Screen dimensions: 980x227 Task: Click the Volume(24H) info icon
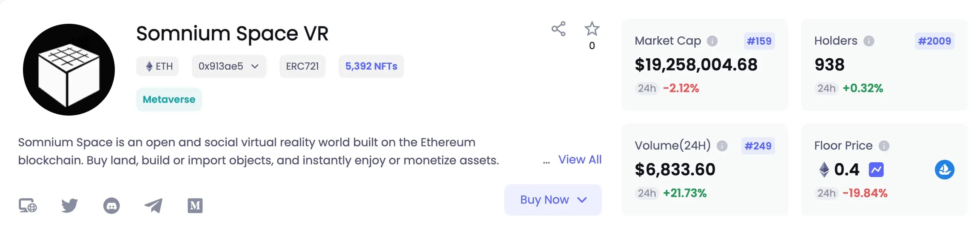[722, 146]
